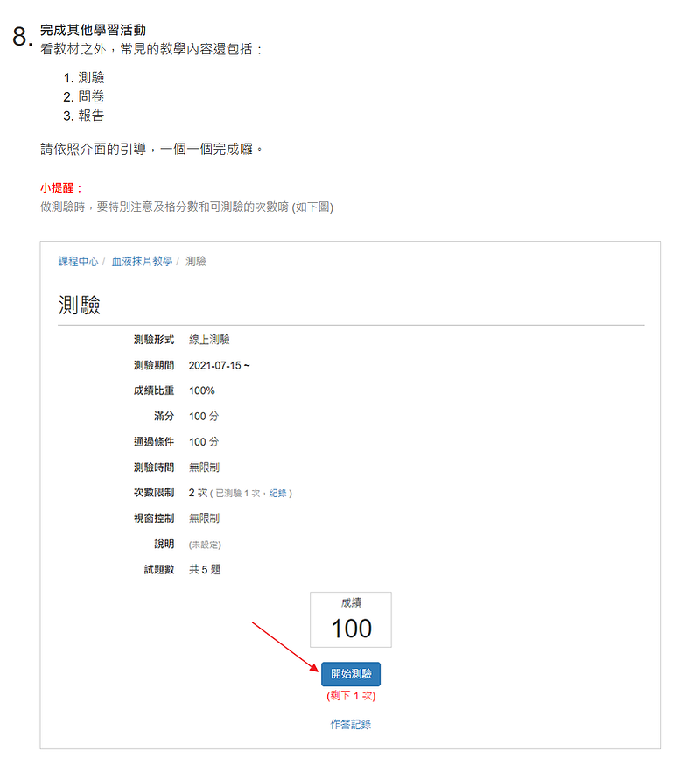
Task: Click the 測驗 breadcrumb item
Action: pos(195,262)
